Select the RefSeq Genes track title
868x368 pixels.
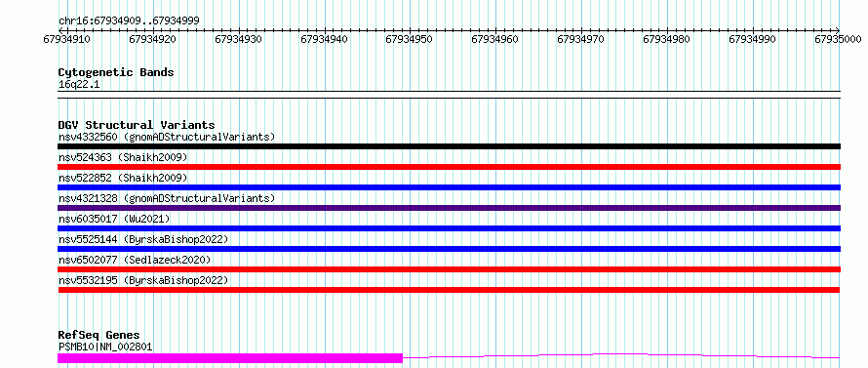99,336
